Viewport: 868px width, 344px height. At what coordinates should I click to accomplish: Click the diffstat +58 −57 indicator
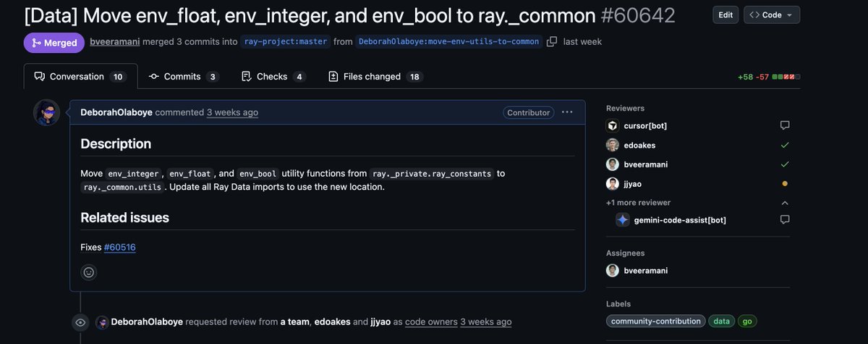pyautogui.click(x=769, y=77)
